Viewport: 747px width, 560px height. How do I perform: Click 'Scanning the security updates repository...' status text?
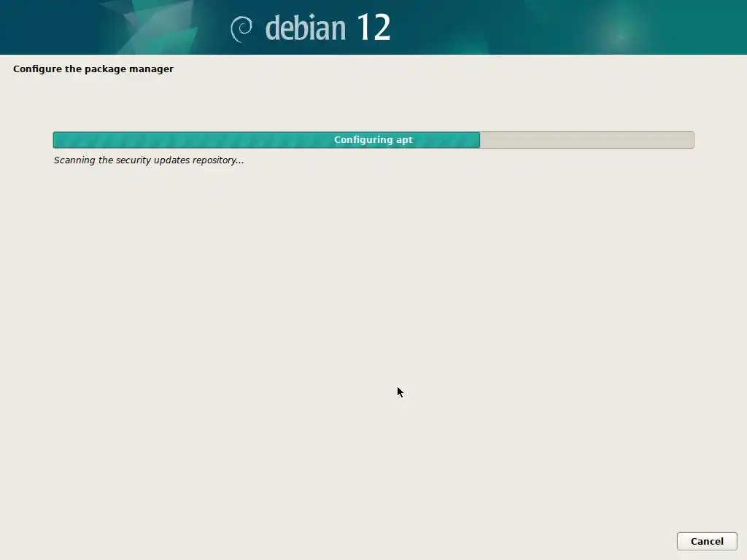click(149, 160)
